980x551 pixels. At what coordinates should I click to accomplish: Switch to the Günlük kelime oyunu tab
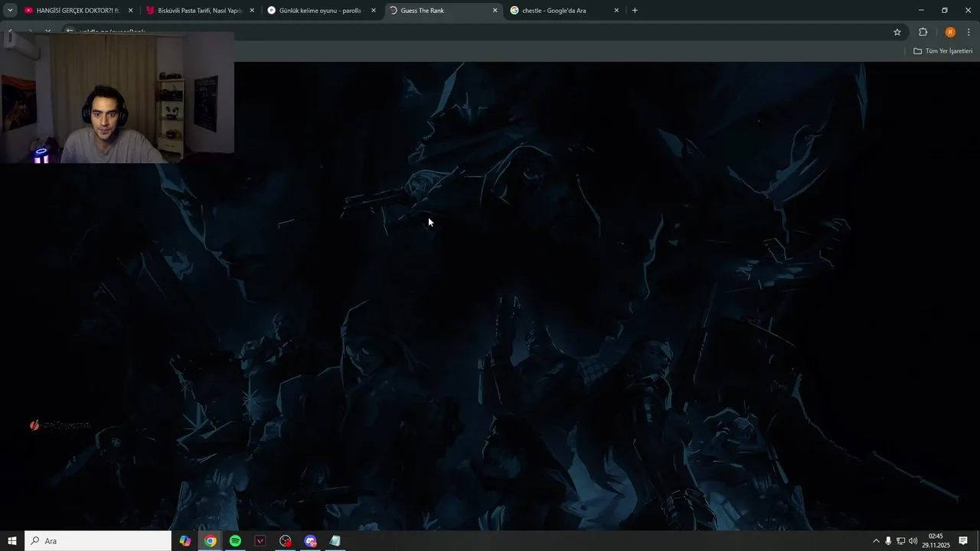pyautogui.click(x=322, y=11)
